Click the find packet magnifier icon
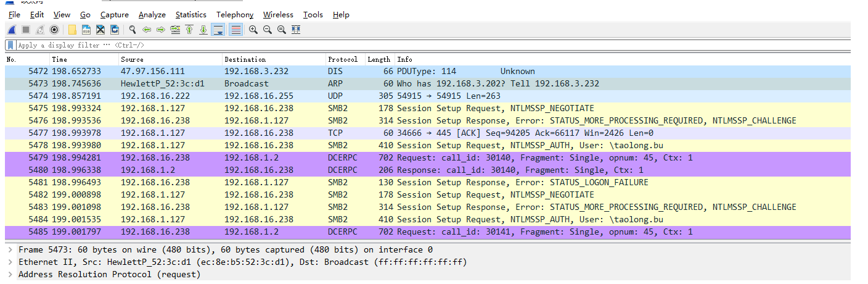 pyautogui.click(x=132, y=30)
